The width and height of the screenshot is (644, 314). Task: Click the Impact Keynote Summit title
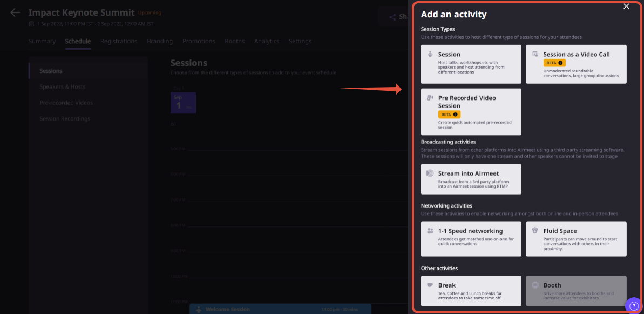pyautogui.click(x=82, y=12)
